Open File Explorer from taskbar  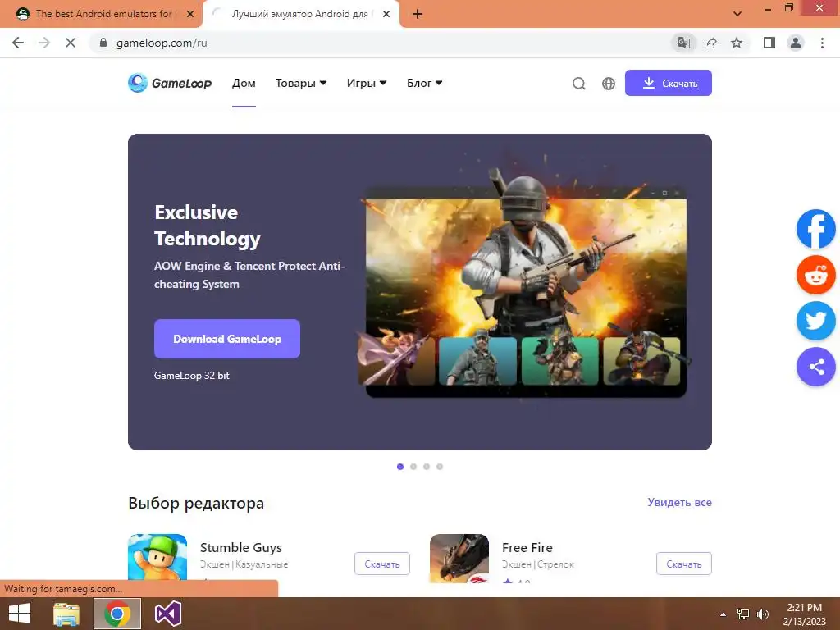(x=66, y=614)
